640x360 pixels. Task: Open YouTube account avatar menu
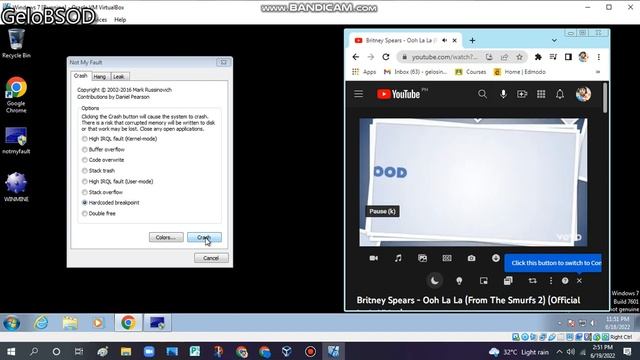[x=583, y=94]
